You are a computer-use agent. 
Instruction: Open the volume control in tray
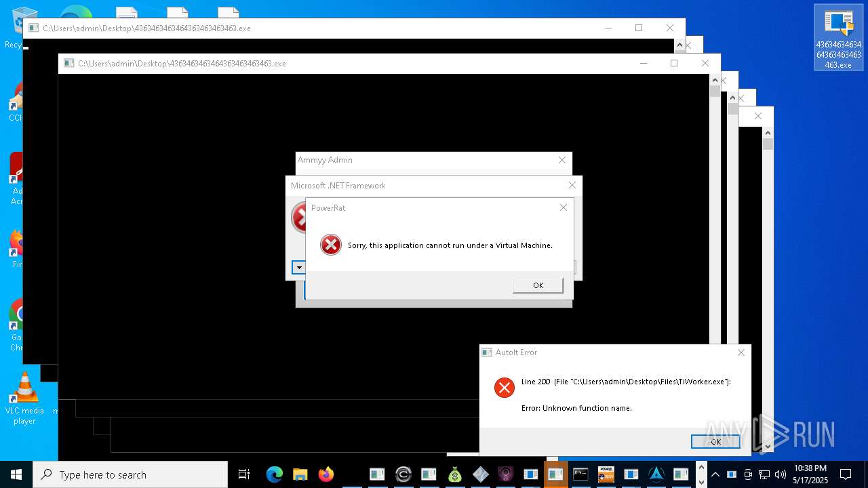pyautogui.click(x=780, y=474)
